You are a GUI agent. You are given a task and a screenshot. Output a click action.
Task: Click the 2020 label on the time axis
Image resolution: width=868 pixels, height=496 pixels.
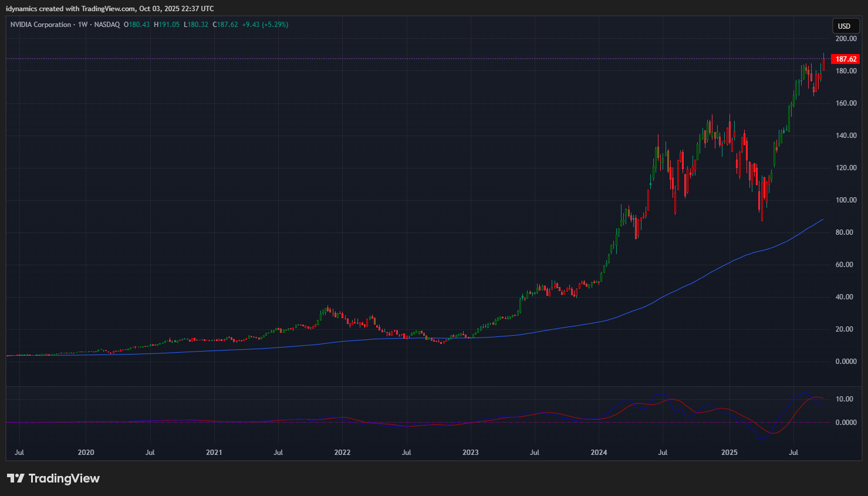(x=86, y=453)
